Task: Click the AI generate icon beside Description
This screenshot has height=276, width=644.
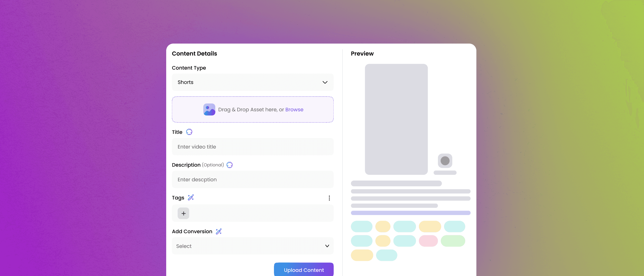Action: [230, 165]
